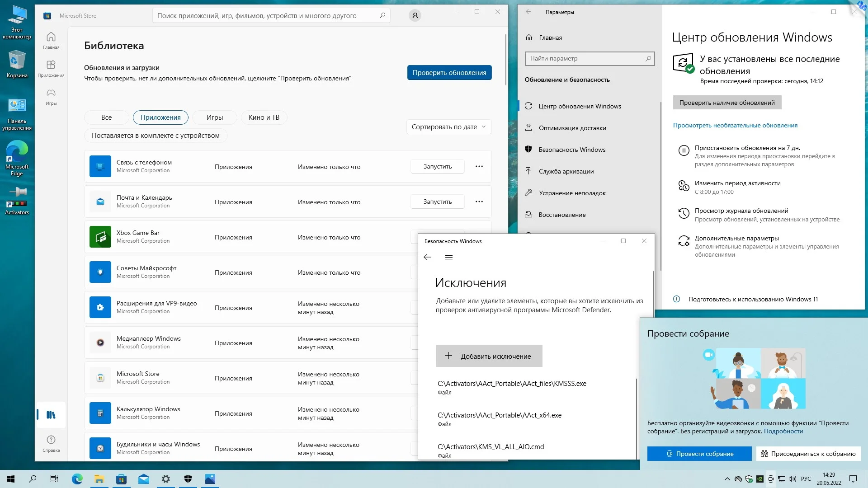
Task: Open 'Просмотреть необязательные обновления' link
Action: coord(735,126)
